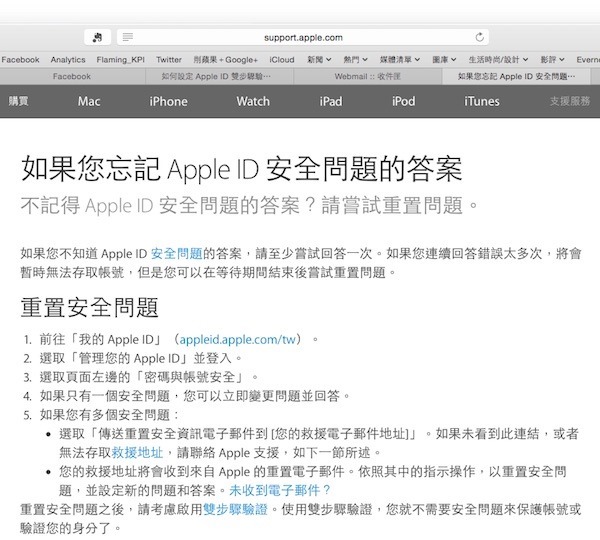Open iPhone in Apple navigation bar
The image size is (600, 540).
pyautogui.click(x=168, y=101)
